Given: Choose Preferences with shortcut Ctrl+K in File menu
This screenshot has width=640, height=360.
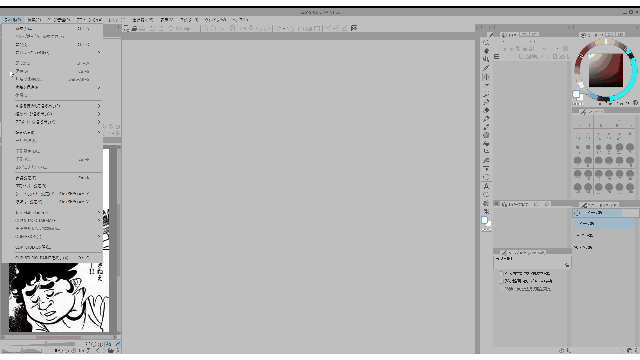Looking at the screenshot, I should 52,178.
